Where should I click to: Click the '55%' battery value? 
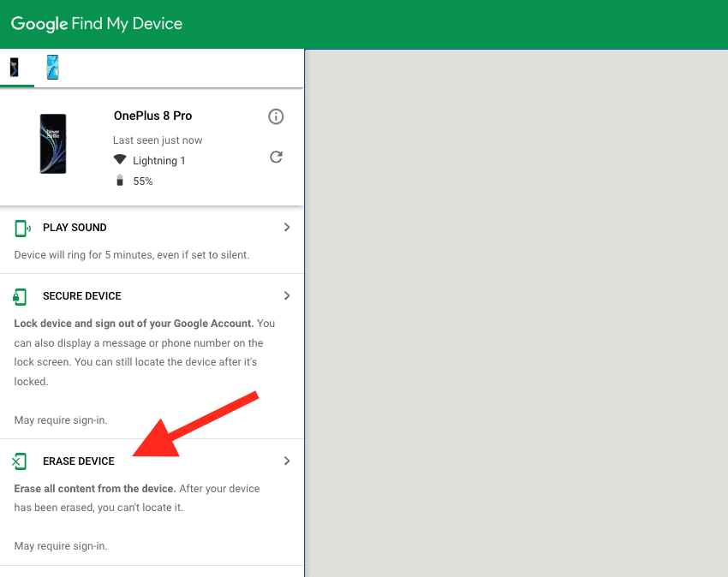[143, 181]
